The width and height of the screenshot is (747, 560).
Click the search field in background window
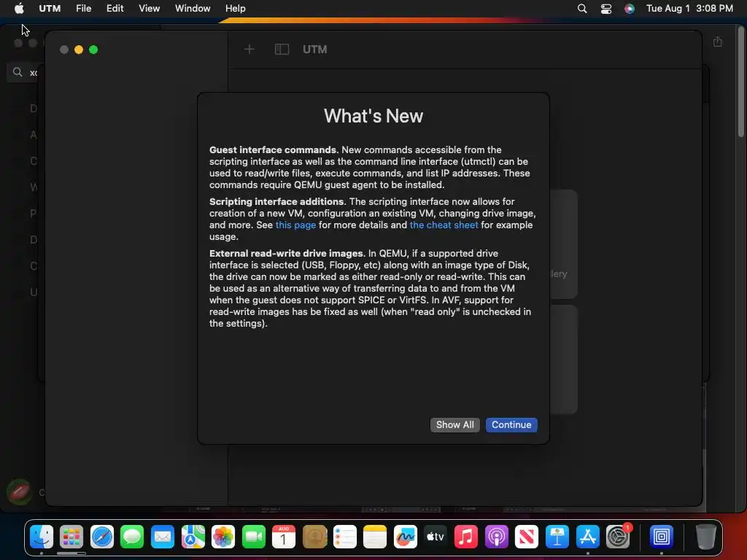[x=23, y=72]
